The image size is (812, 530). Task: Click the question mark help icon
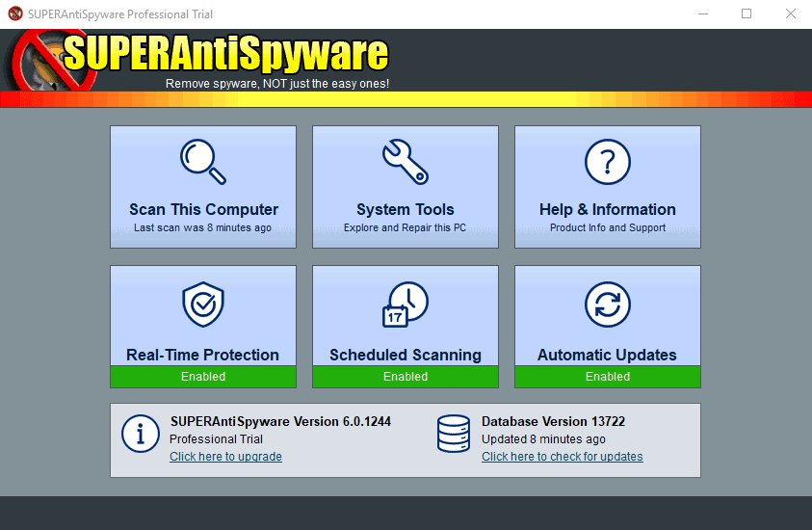[608, 162]
